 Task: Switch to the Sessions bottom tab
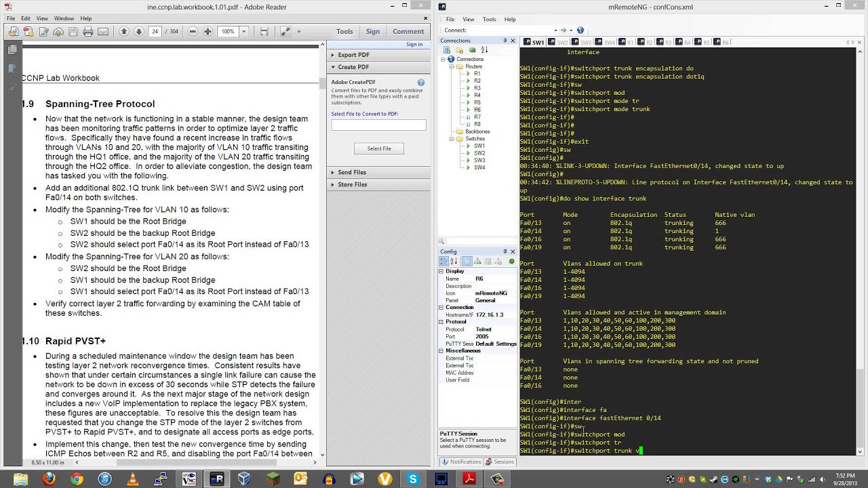tap(500, 462)
